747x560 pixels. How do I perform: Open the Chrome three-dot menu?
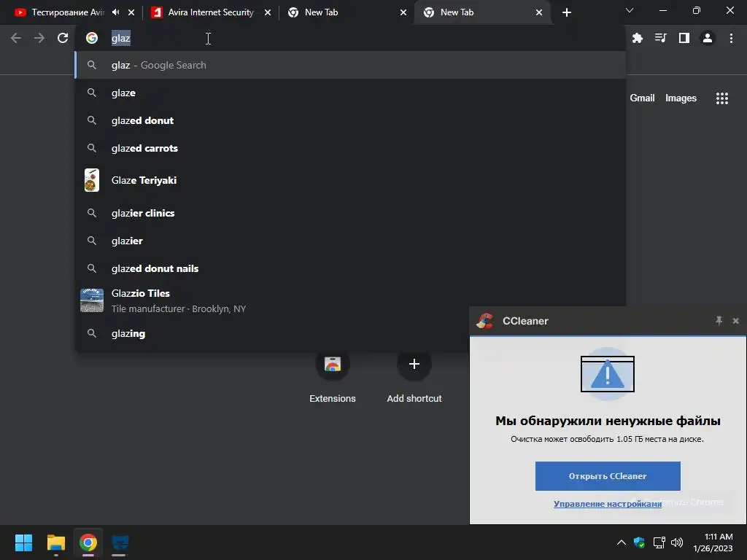point(731,38)
